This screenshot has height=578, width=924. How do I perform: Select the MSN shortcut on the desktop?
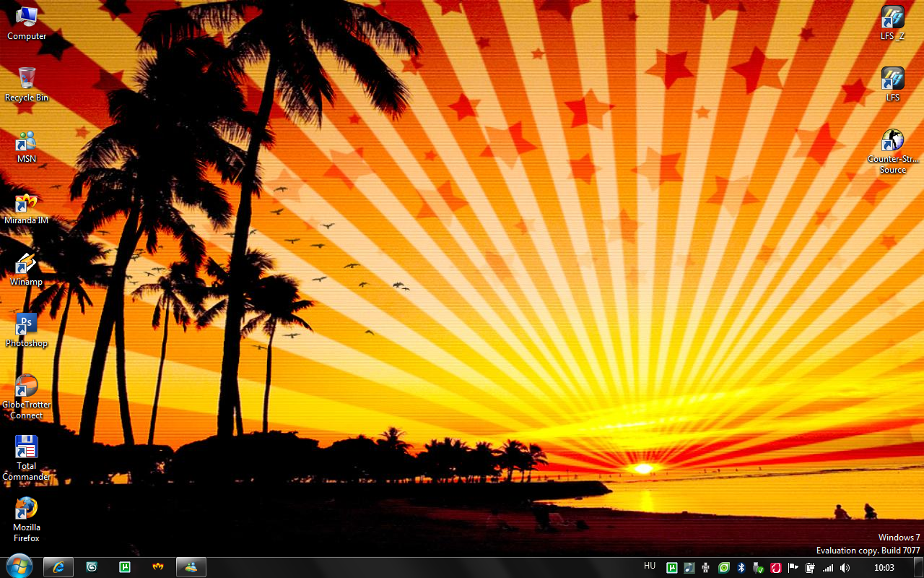pos(27,146)
